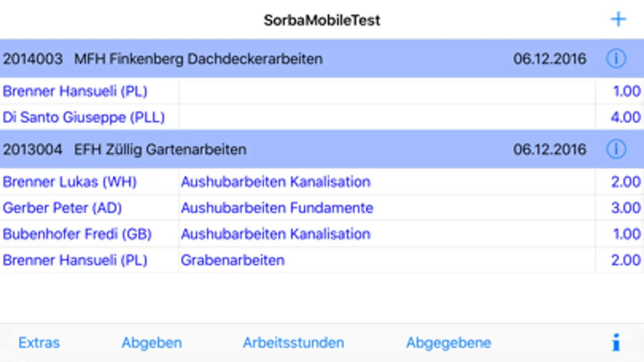Click the 3.00 hours value
The image size is (644, 362).
625,208
